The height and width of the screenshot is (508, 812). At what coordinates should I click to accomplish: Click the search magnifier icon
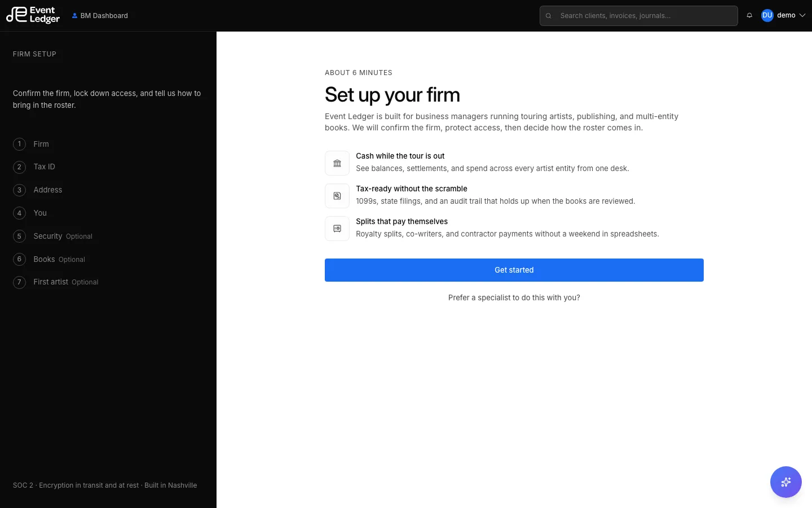pyautogui.click(x=548, y=16)
